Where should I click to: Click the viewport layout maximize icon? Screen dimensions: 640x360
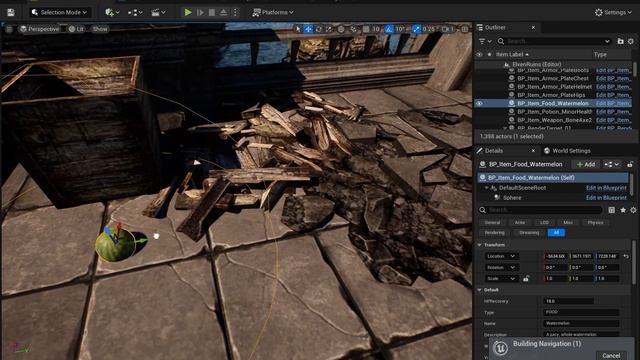[x=465, y=29]
